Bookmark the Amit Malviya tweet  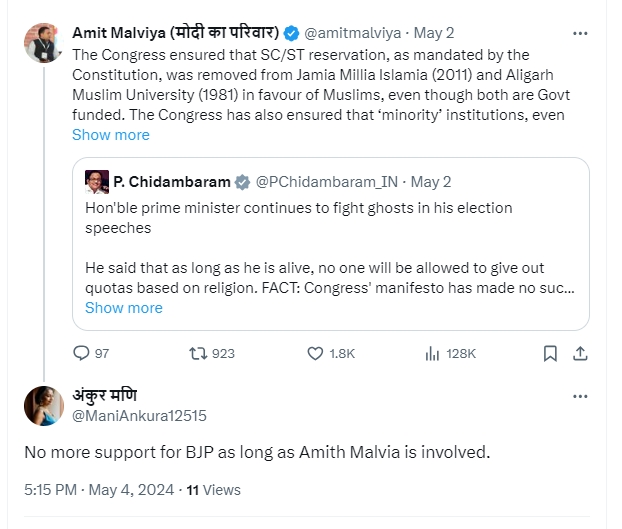550,353
